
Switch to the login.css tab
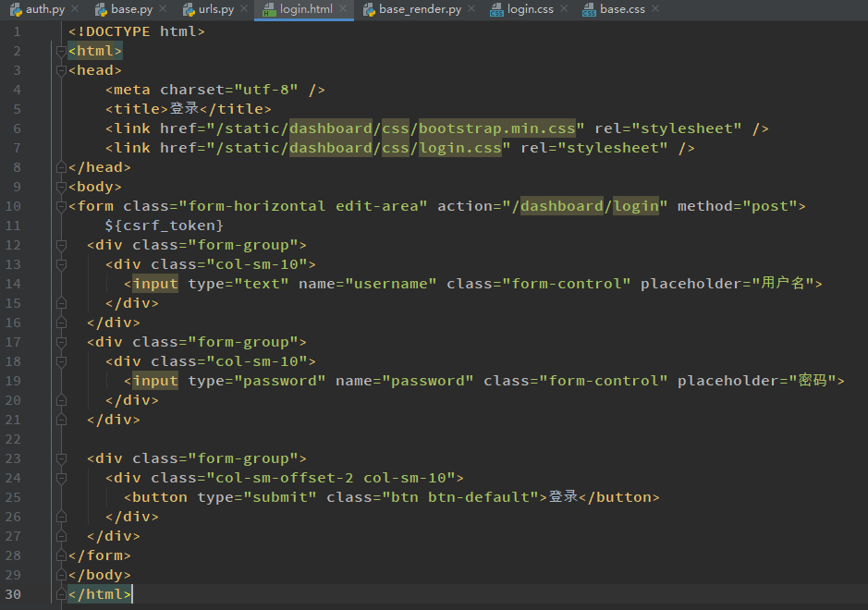coord(530,9)
